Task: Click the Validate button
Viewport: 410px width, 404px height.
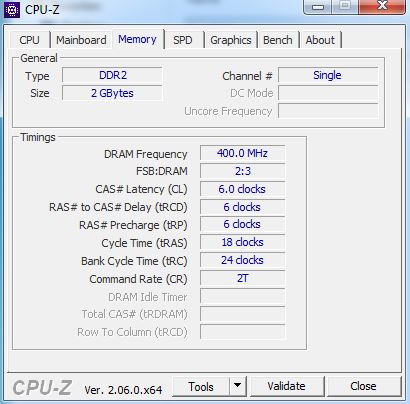Action: tap(286, 386)
